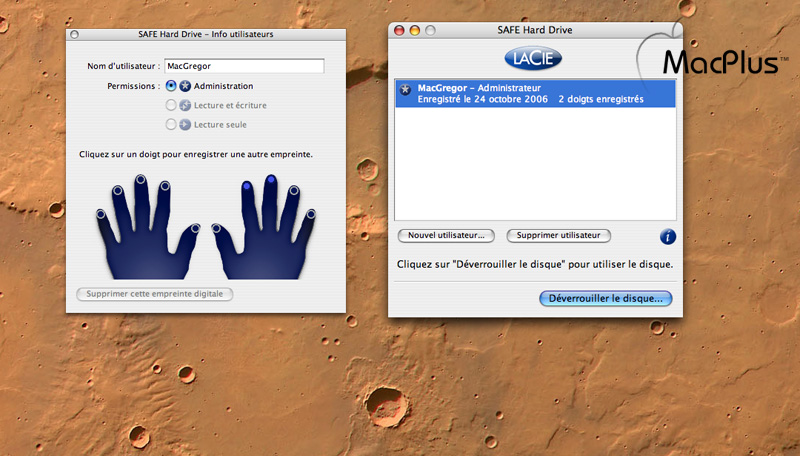Click the left hand pinky fingertip

tap(101, 214)
